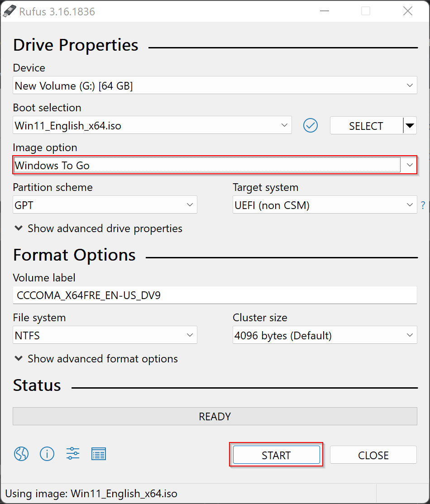
Task: Open Rufus update settings via sliders icon
Action: tap(73, 454)
